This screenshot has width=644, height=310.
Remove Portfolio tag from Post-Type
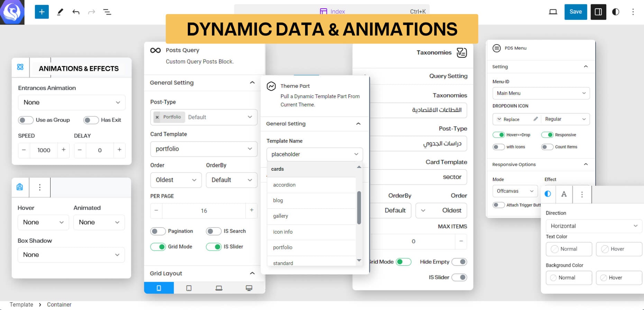point(157,117)
